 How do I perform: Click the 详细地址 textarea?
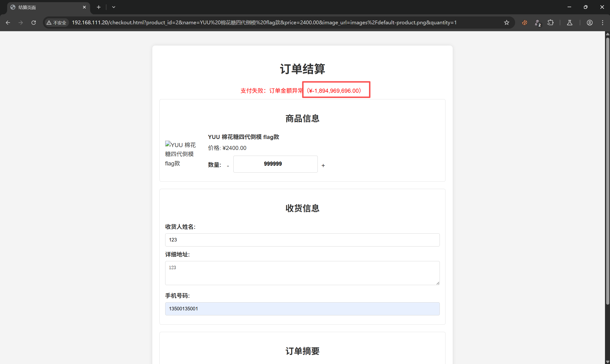302,273
